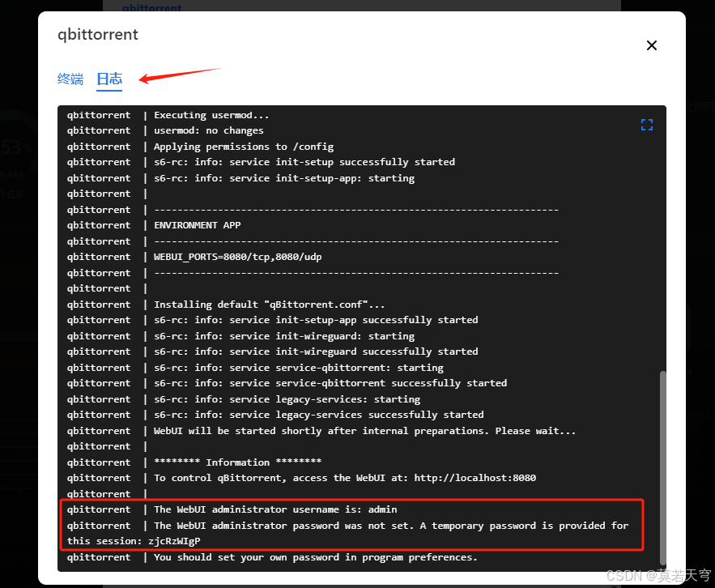715x588 pixels.
Task: Click 'legacy-services successfully started' line
Action: tap(319, 415)
